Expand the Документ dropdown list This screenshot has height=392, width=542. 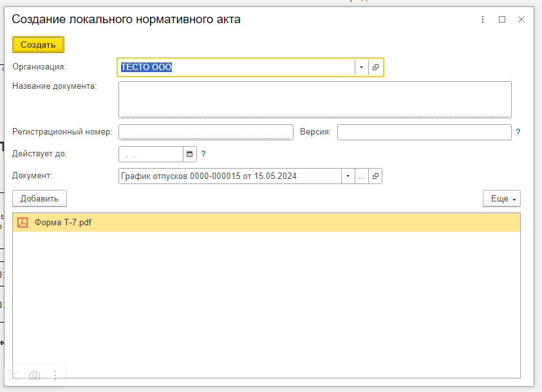(348, 176)
